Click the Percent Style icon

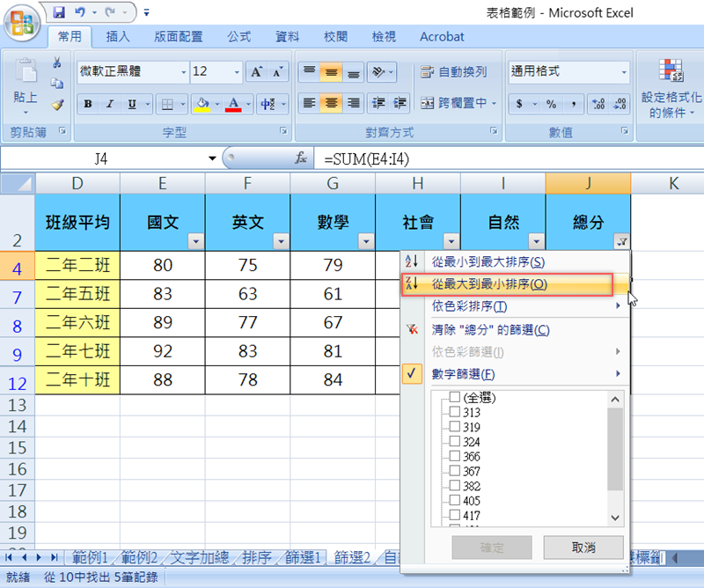tap(551, 104)
